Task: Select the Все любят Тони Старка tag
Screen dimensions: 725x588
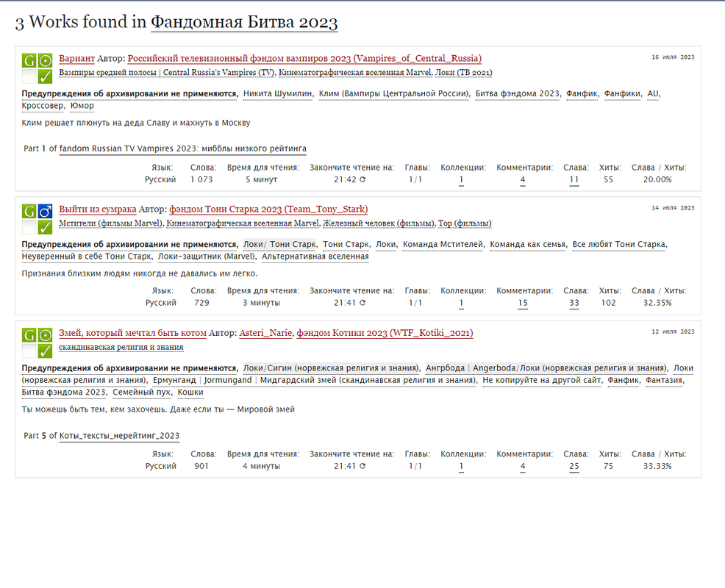Action: tap(619, 244)
